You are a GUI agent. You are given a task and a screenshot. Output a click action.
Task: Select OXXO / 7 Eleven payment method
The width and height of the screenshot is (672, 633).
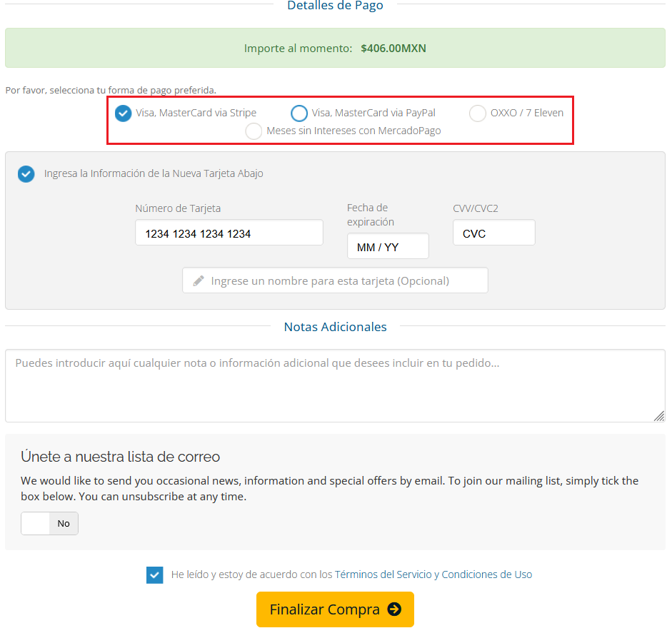[x=478, y=113]
